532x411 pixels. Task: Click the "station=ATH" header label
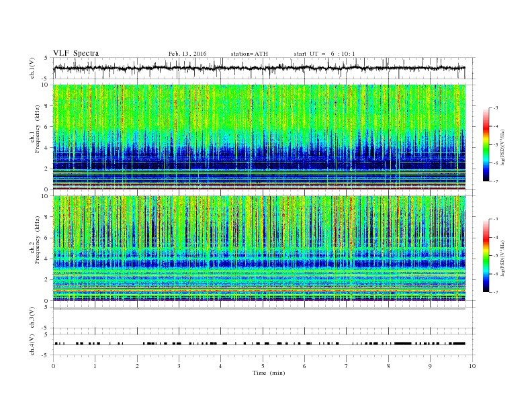249,54
